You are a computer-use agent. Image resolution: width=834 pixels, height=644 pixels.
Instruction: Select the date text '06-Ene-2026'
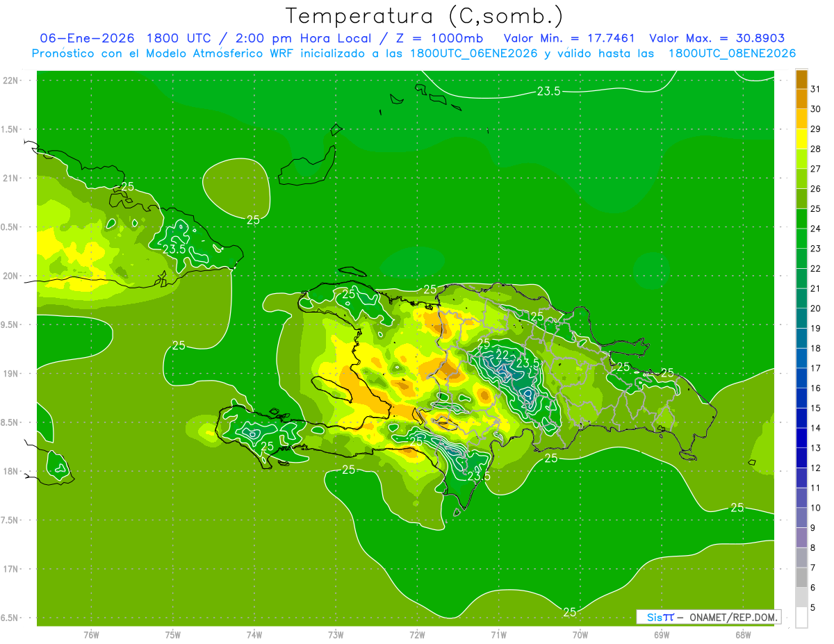coord(87,38)
